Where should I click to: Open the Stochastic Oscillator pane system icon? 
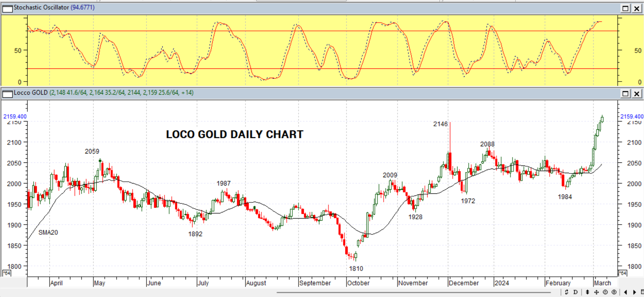tap(7, 8)
